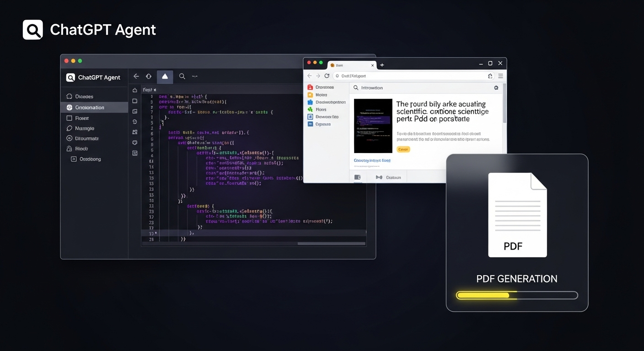Screen dimensions: 644x351
Task: Go forward in the browser window
Action: tap(318, 76)
